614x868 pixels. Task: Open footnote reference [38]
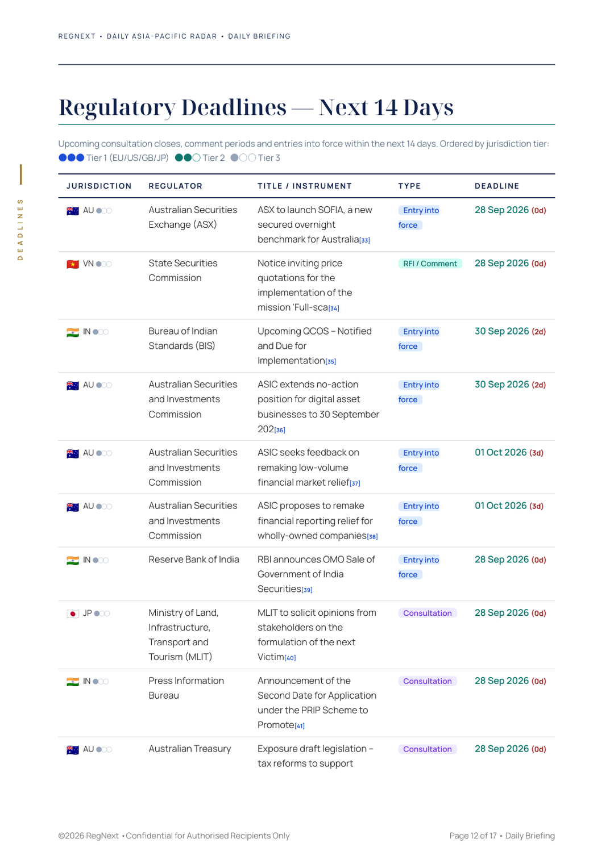coord(372,537)
